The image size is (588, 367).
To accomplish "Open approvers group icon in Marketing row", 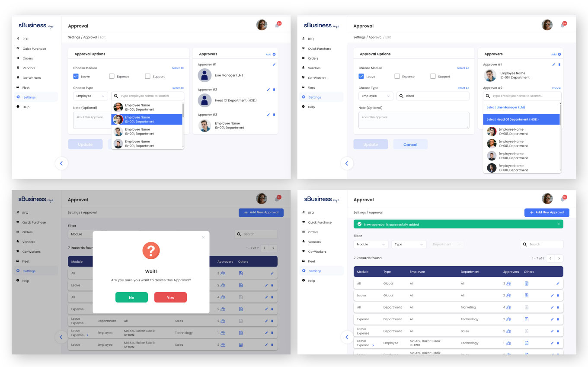I will coord(509,307).
